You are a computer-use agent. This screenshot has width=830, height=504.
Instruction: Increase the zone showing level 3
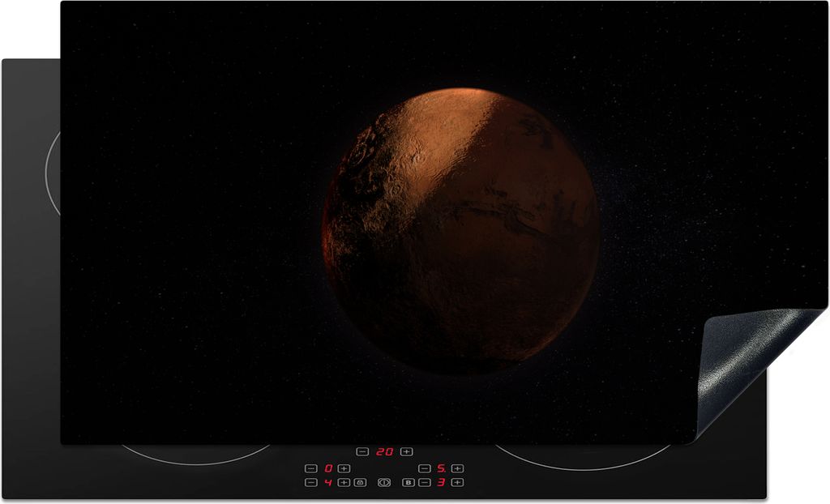coord(458,483)
